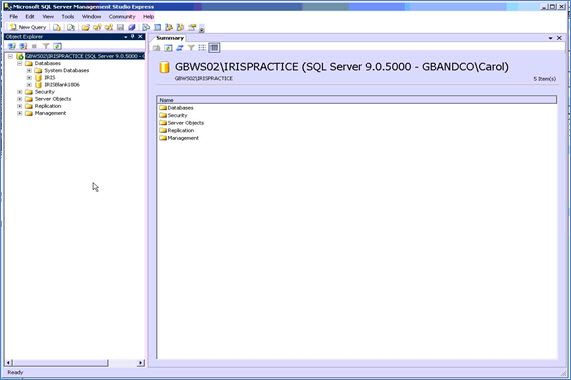The image size is (571, 380).
Task: Close the Object Explorer panel
Action: [x=140, y=36]
